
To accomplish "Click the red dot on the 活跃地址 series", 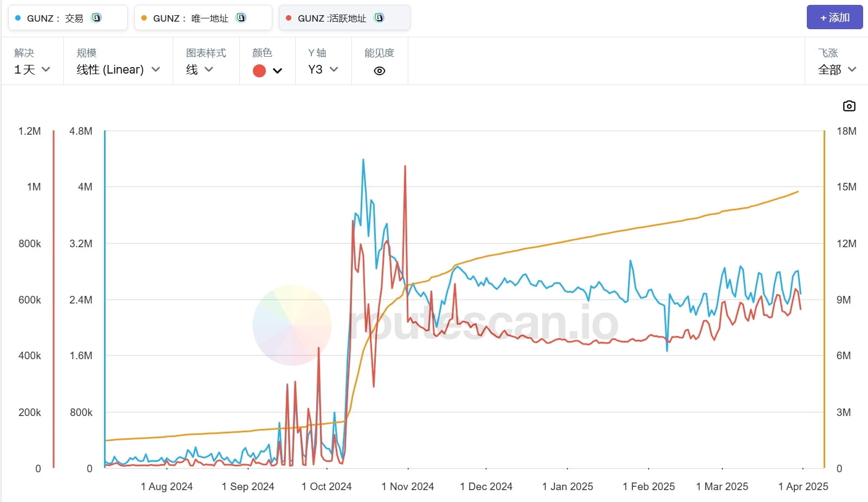I will (289, 18).
